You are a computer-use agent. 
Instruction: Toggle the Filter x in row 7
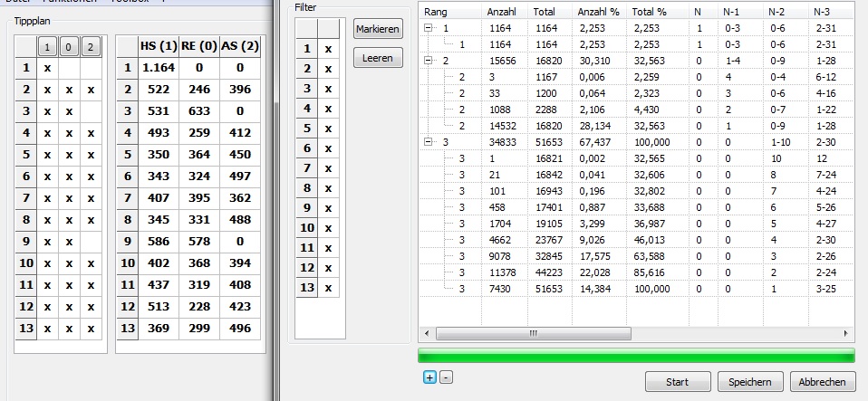(x=328, y=168)
